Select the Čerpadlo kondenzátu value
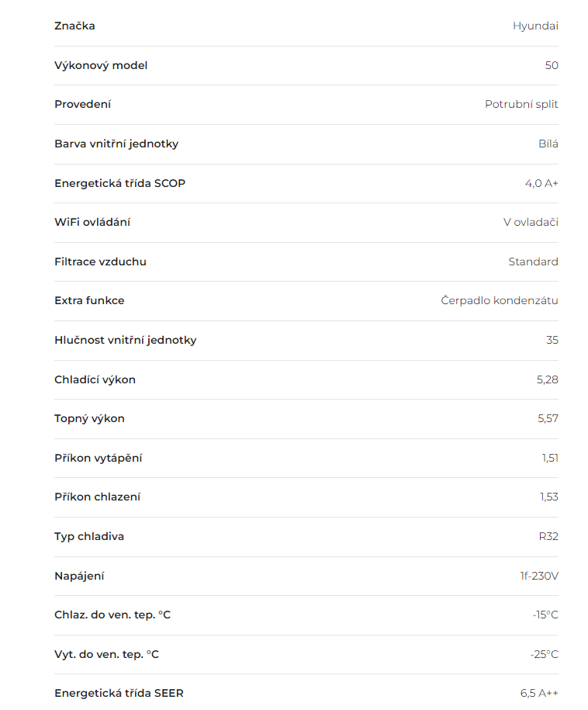The image size is (588, 710). (x=500, y=300)
